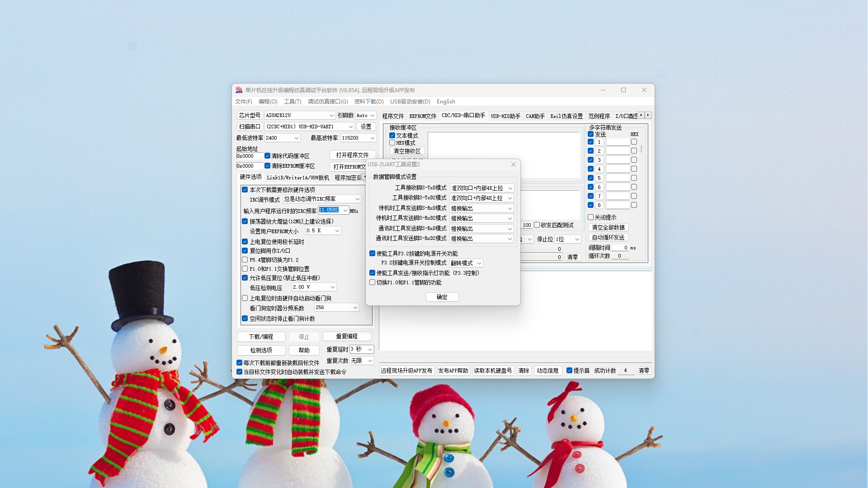This screenshot has width=868, height=488.
Task: Click the 下载/编程 button
Action: [x=261, y=337]
